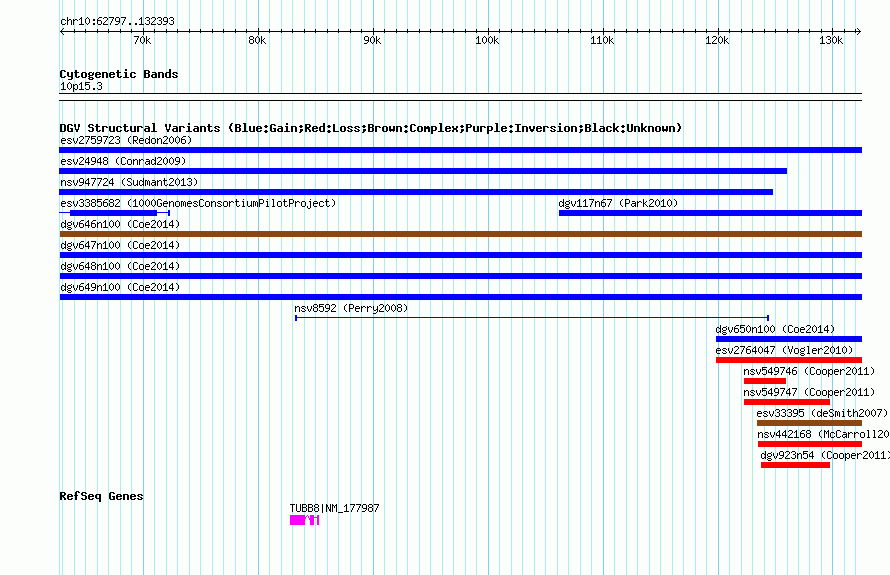Viewport: 890px width, 575px height.
Task: Open the dgv923n54 (Cooper2011) label
Action: coord(825,455)
